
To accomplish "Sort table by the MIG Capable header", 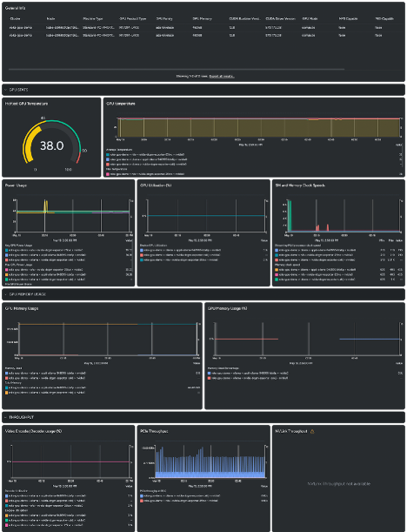I will coord(384,19).
